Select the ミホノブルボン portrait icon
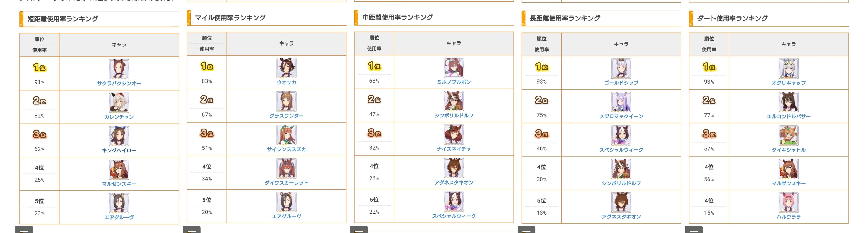The height and width of the screenshot is (233, 868). click(x=454, y=67)
